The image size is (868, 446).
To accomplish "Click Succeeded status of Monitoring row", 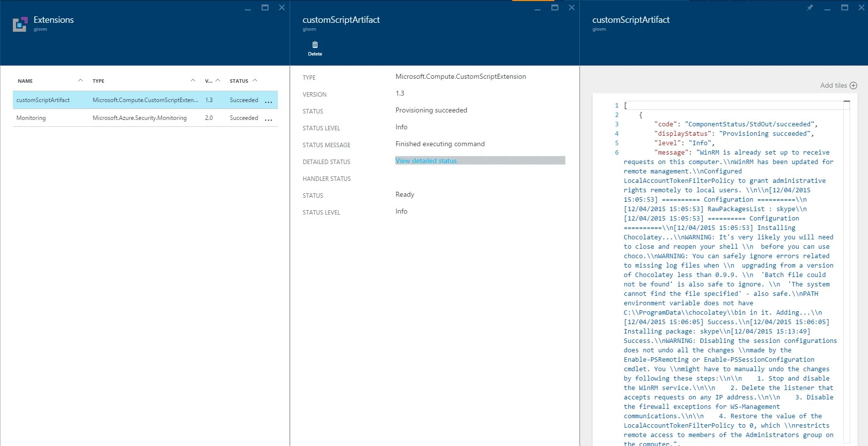I will click(244, 118).
